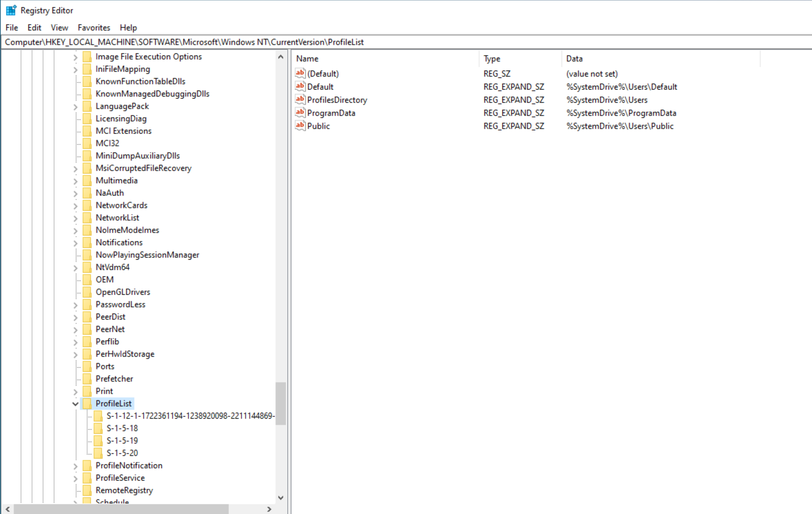Expand the NetworkList key
Screen dimensions: 812x514
(x=75, y=218)
